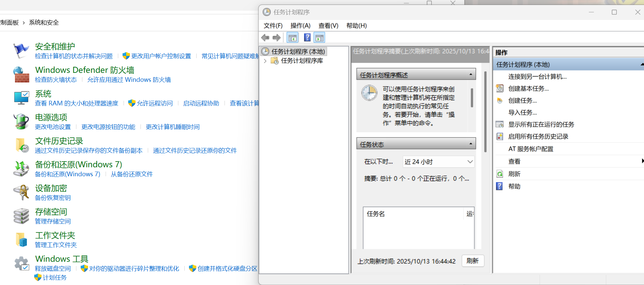Open 管理工作文件夹 link
The width and height of the screenshot is (644, 285).
56,245
